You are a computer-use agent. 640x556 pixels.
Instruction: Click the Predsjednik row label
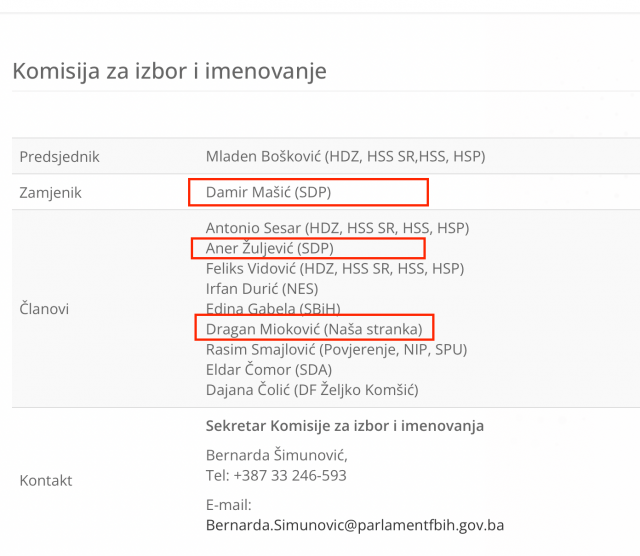click(60, 157)
